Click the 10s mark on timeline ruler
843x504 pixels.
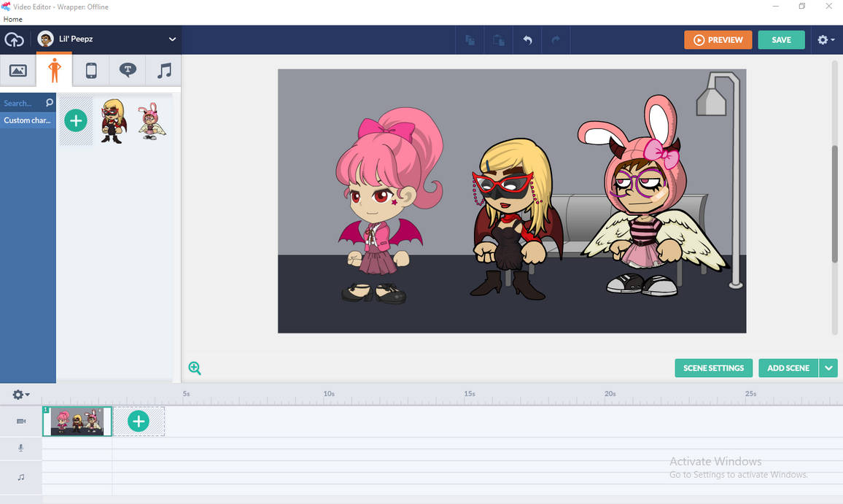pyautogui.click(x=329, y=394)
